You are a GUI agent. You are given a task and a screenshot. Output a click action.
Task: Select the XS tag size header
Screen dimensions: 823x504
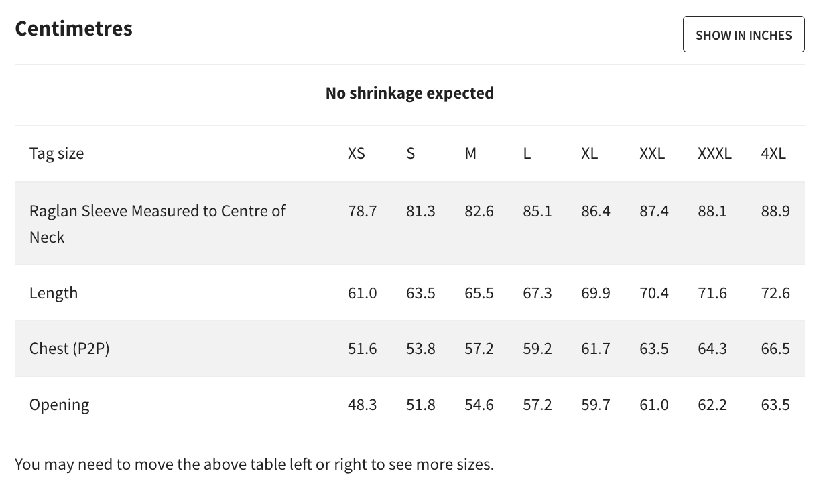click(x=357, y=153)
